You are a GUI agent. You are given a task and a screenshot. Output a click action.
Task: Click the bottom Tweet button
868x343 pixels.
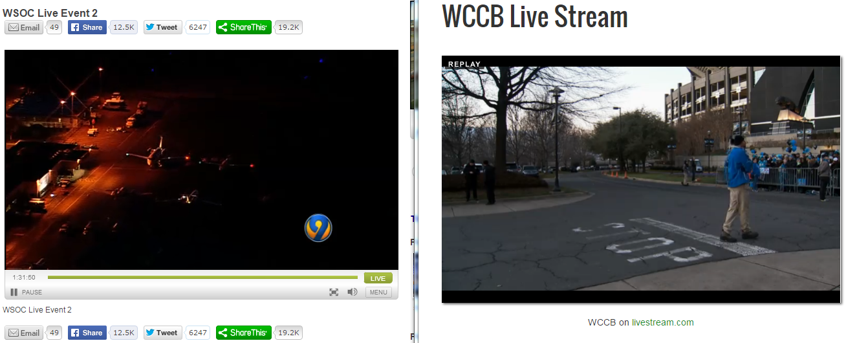tap(163, 333)
